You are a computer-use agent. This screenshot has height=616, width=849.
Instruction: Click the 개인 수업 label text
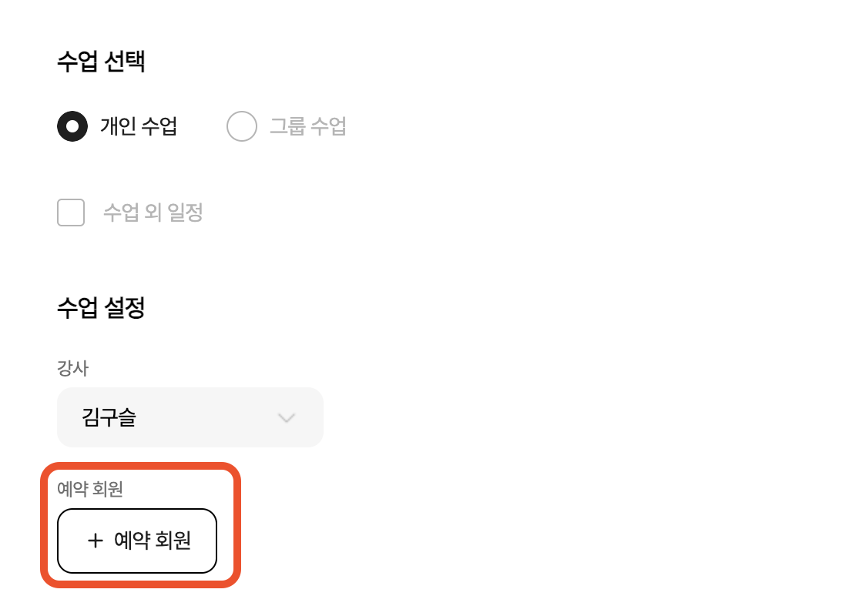tap(139, 126)
